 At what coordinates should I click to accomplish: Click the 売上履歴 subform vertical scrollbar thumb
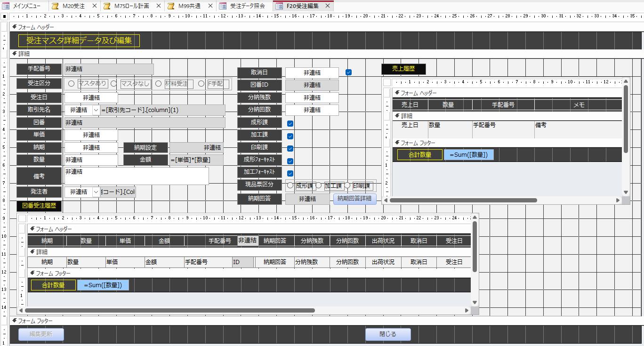[x=626, y=119]
